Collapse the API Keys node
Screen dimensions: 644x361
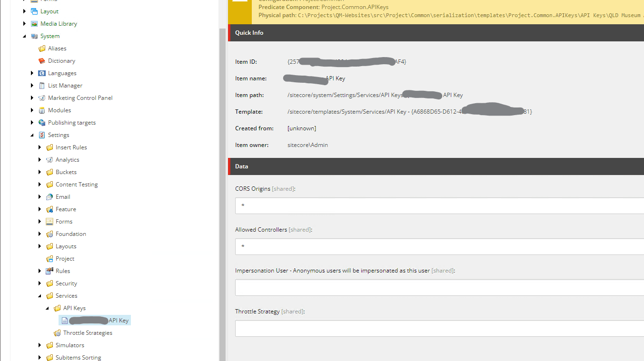[x=48, y=308]
